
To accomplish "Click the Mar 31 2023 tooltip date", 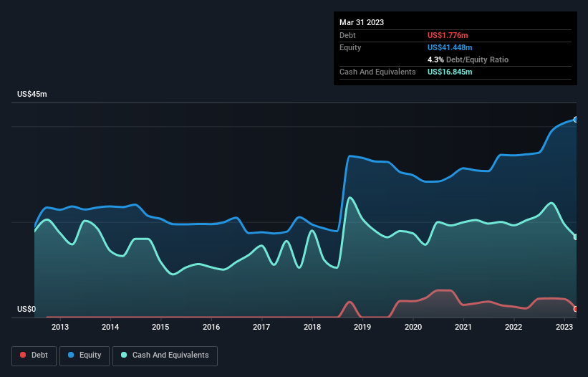I will tap(362, 22).
